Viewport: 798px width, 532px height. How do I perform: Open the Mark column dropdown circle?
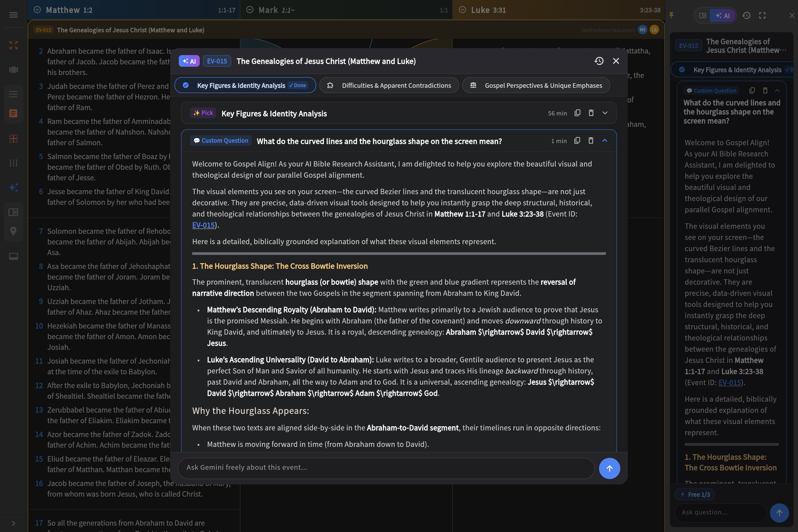point(250,10)
